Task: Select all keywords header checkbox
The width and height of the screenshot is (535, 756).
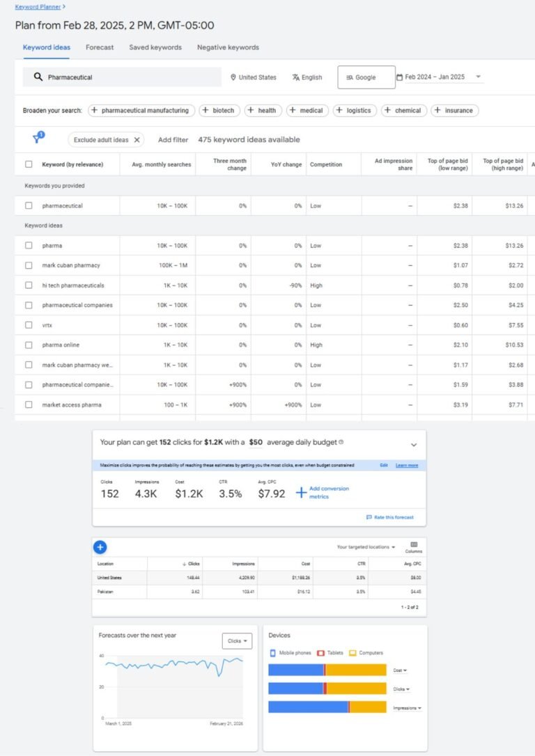Action: click(x=29, y=164)
